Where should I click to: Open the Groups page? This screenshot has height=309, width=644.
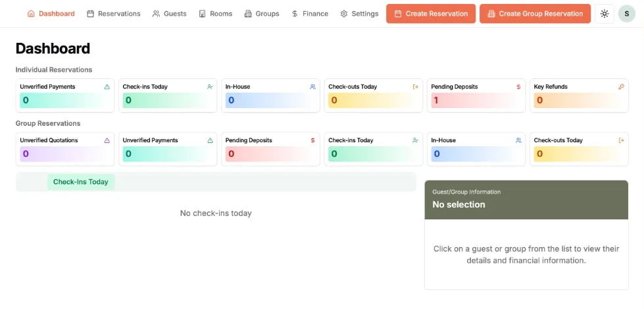(262, 14)
